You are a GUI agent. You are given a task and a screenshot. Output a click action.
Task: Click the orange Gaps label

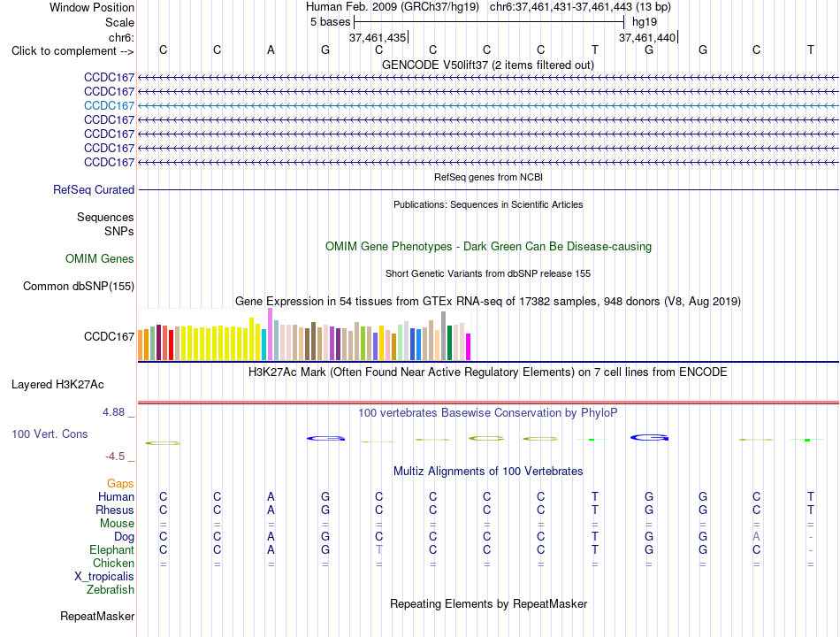[x=120, y=484]
